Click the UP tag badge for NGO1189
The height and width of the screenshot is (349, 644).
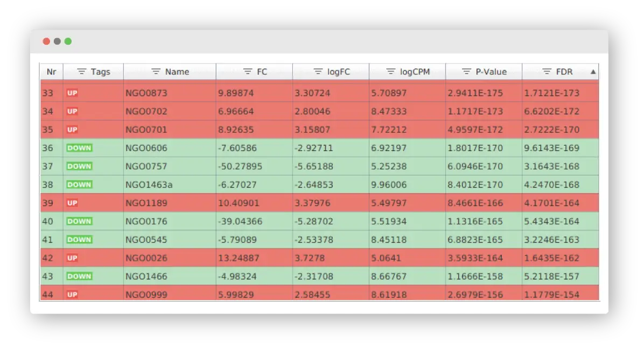(x=72, y=203)
